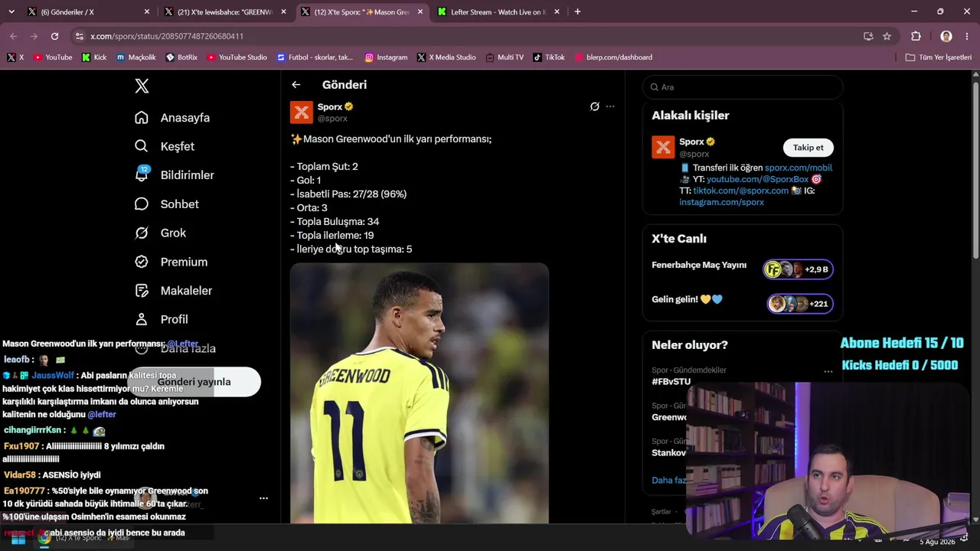Close the '(6) Gönderiler / X' tab
980x551 pixels.
(147, 12)
